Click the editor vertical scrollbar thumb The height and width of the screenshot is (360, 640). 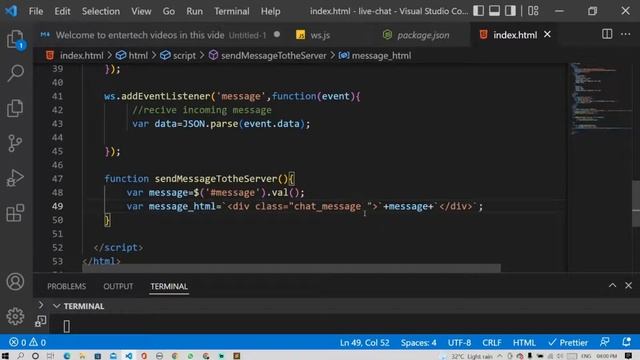(x=636, y=203)
